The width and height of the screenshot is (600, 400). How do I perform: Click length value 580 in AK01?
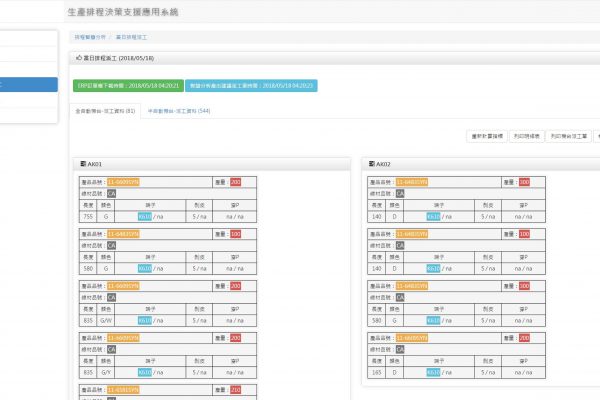88,269
